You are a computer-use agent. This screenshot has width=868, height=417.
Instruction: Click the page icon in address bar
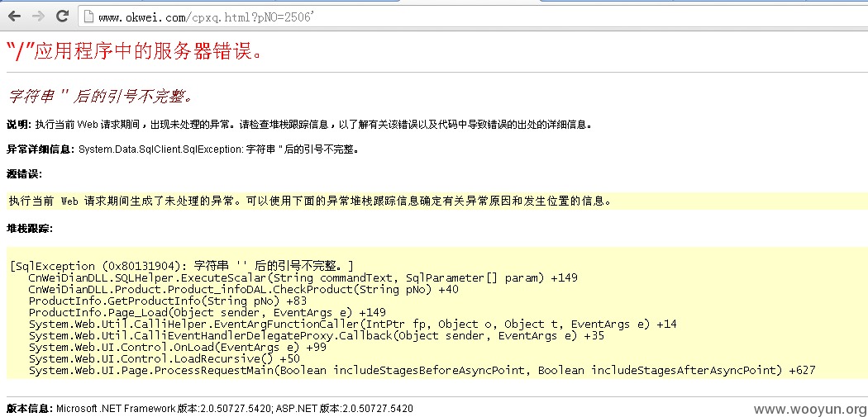[x=88, y=17]
